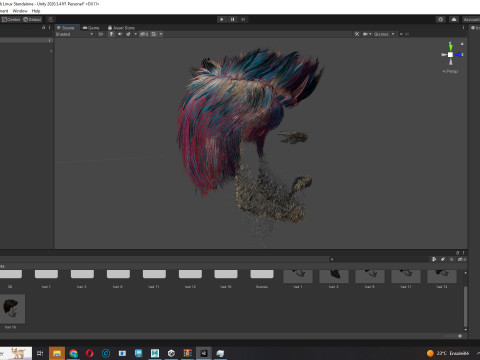Image resolution: width=480 pixels, height=360 pixels.
Task: Click the scene view search field
Action: coord(432,34)
